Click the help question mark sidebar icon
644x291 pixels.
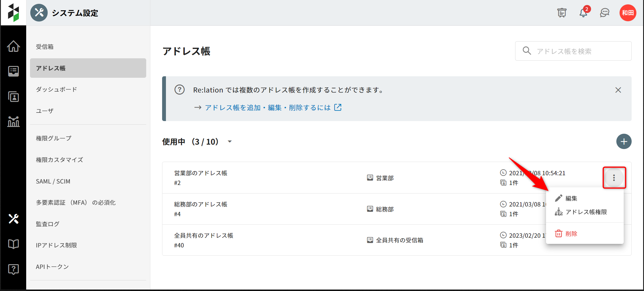(14, 269)
